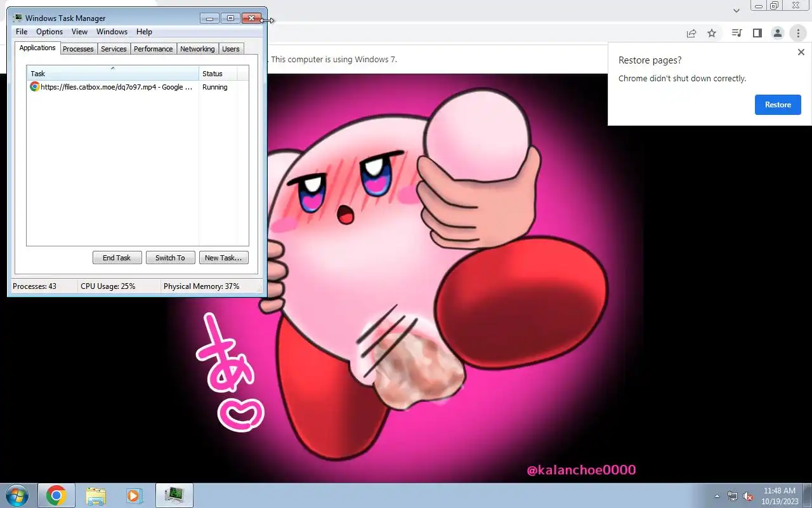The height and width of the screenshot is (508, 812).
Task: Click the muted volume tray icon
Action: coord(748,496)
